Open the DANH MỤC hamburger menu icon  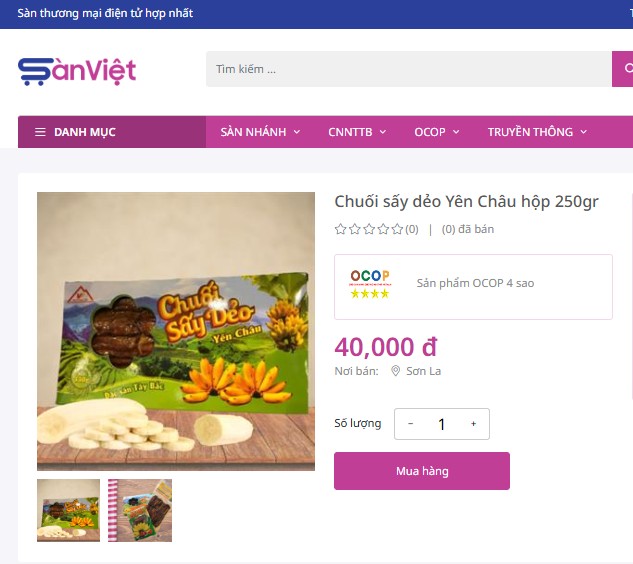pyautogui.click(x=40, y=132)
